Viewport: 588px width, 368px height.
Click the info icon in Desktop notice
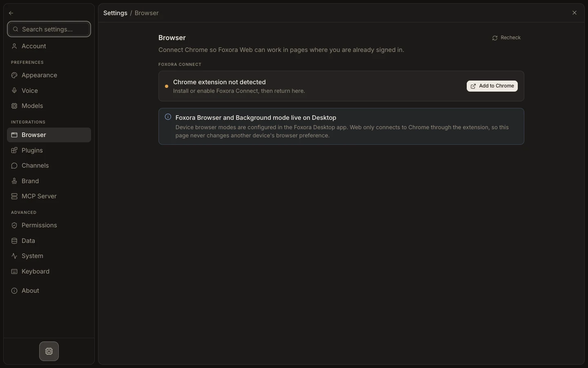tap(168, 117)
